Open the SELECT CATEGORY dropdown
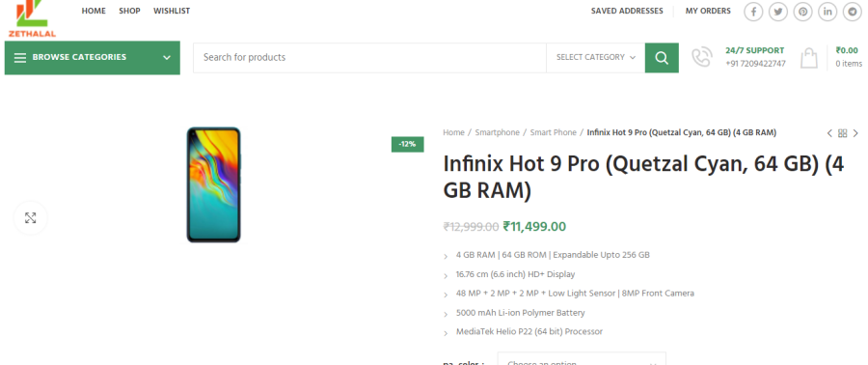The image size is (868, 365). 596,58
